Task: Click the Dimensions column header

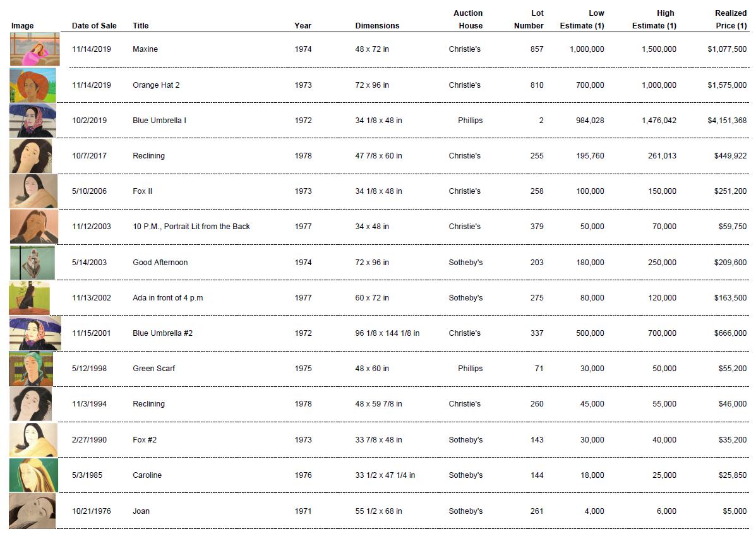Action: point(377,26)
